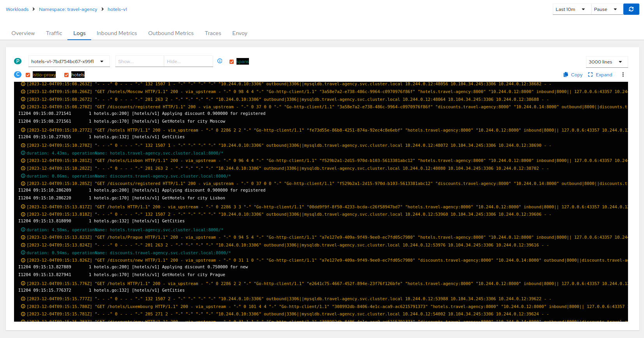Viewport: 644px width, 338px height.
Task: Switch to the Inbound Metrics tab
Action: click(x=116, y=33)
